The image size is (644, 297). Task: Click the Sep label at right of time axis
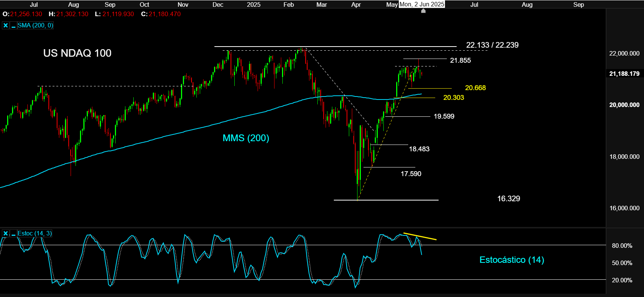(579, 5)
